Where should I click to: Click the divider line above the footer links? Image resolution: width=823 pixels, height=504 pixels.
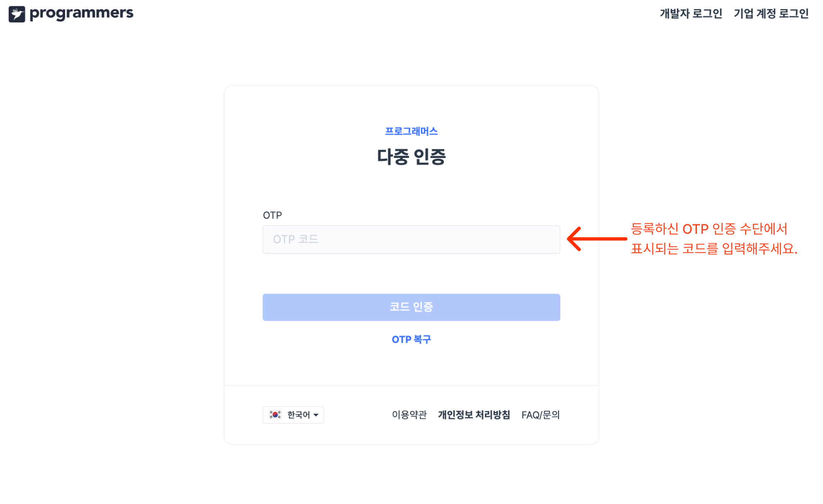[x=411, y=385]
